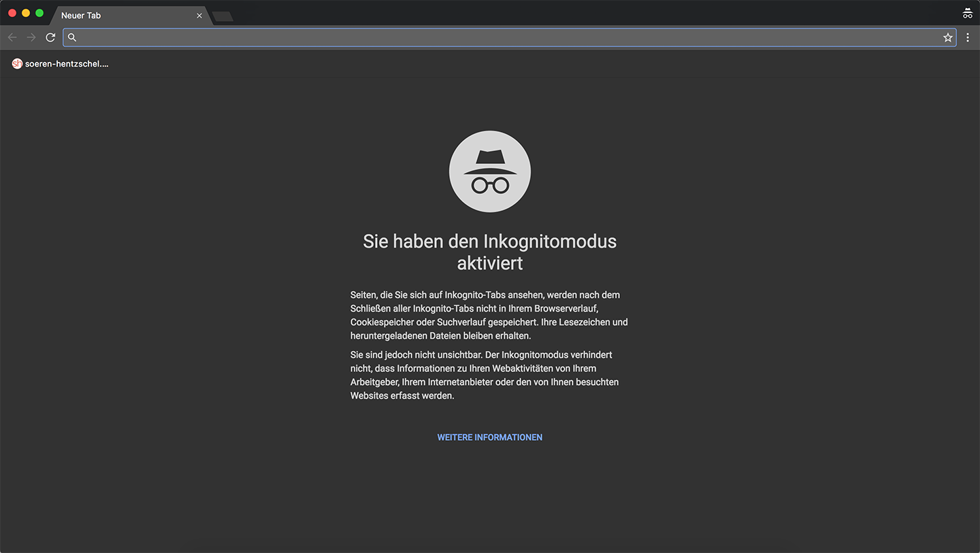980x553 pixels.
Task: Maximize the window with the green button
Action: (39, 13)
